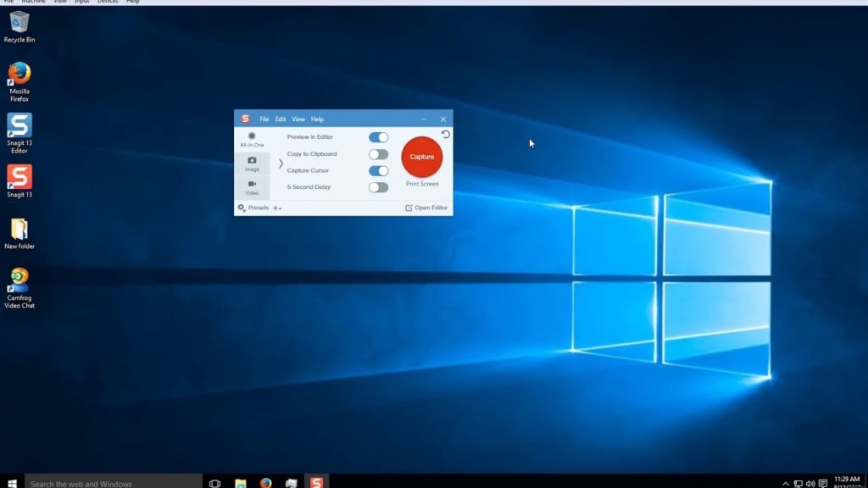Click the 5 Second Delay label
The height and width of the screenshot is (488, 868).
(x=309, y=187)
